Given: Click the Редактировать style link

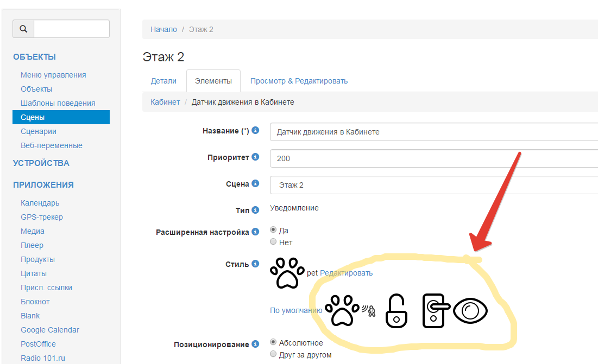Looking at the screenshot, I should pos(347,273).
